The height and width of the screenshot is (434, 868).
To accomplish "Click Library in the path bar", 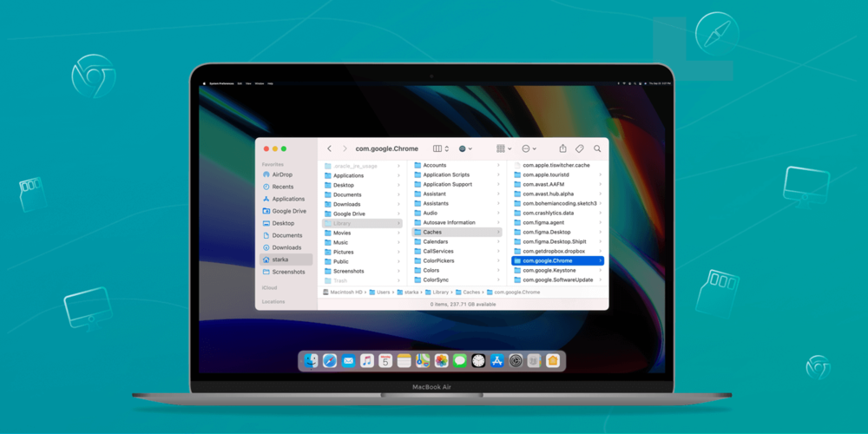I will click(x=437, y=292).
